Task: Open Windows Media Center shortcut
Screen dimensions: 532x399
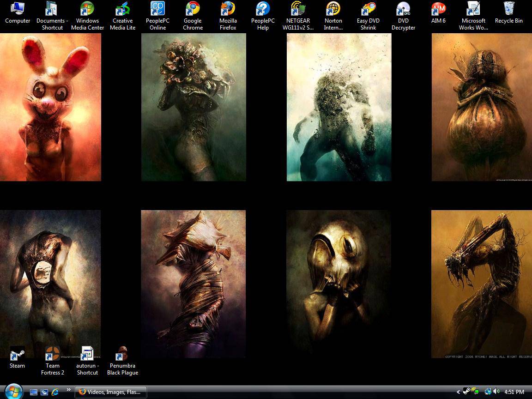Action: [x=87, y=9]
